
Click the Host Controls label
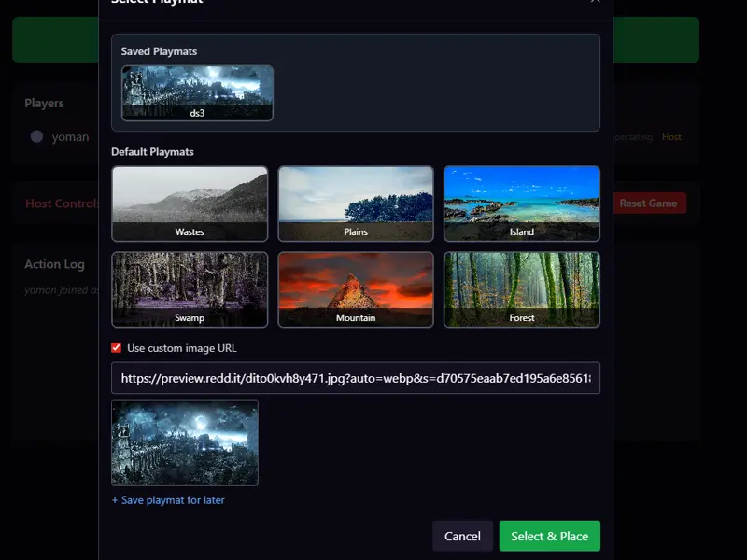tap(62, 203)
